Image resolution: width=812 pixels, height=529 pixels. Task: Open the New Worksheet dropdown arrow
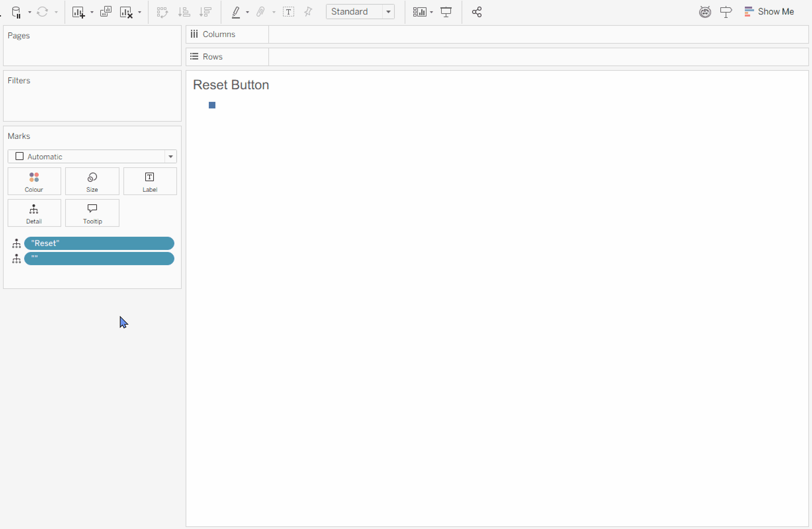click(92, 12)
